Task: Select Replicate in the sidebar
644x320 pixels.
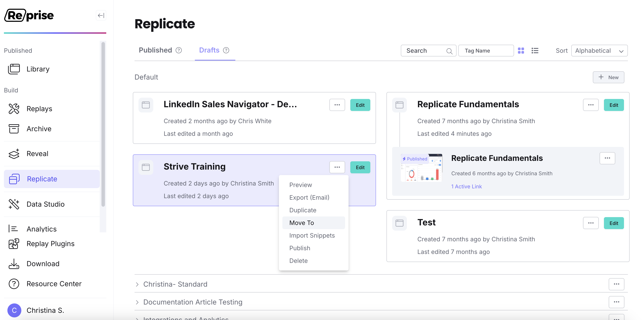Action: tap(52, 179)
